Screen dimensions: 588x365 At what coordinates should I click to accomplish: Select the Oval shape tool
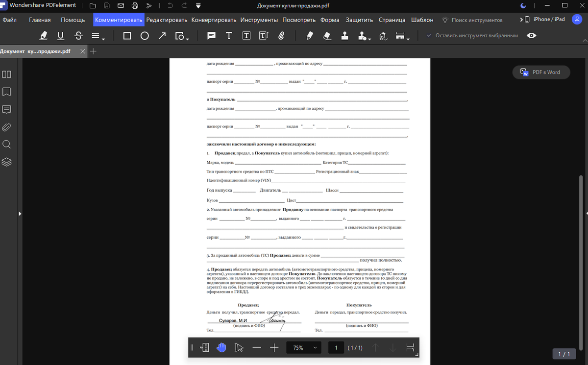145,36
